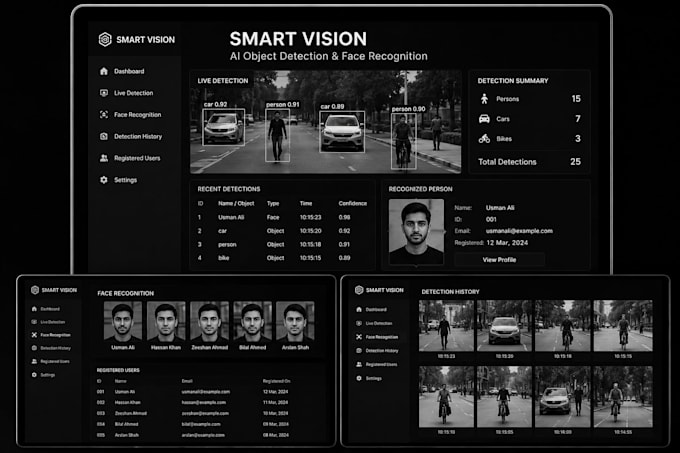This screenshot has width=680, height=453.
Task: Open Detection History label in Face Recognition panel
Action: [56, 348]
